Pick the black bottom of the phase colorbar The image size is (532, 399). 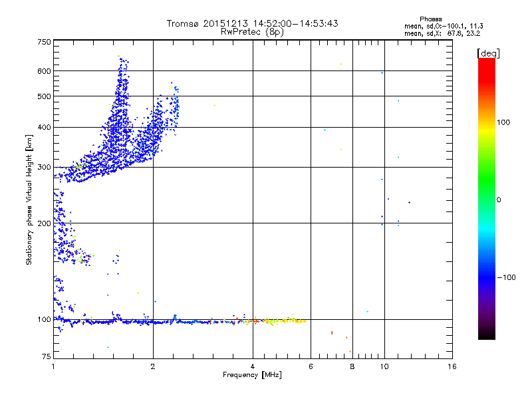point(487,336)
